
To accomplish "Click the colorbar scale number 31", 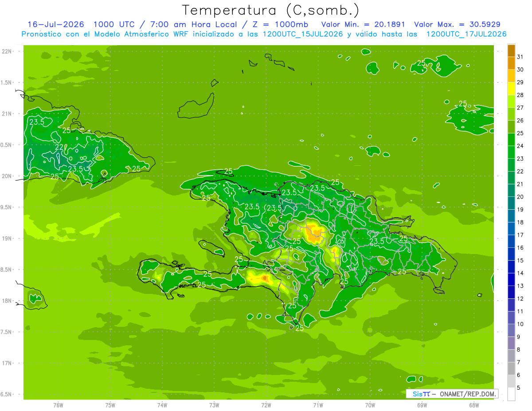I will [520, 56].
